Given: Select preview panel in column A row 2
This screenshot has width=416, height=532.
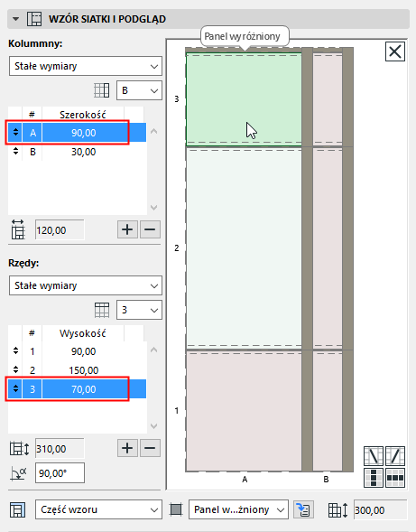Looking at the screenshot, I should click(244, 248).
